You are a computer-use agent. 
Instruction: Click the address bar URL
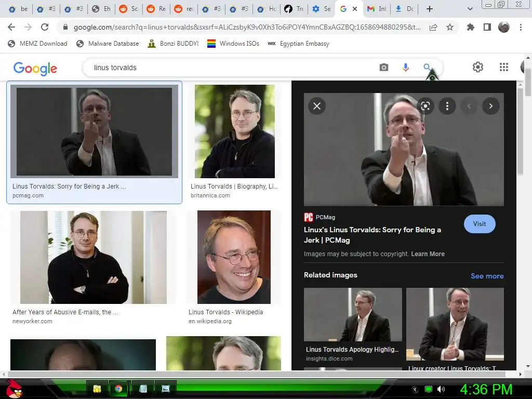point(247,27)
